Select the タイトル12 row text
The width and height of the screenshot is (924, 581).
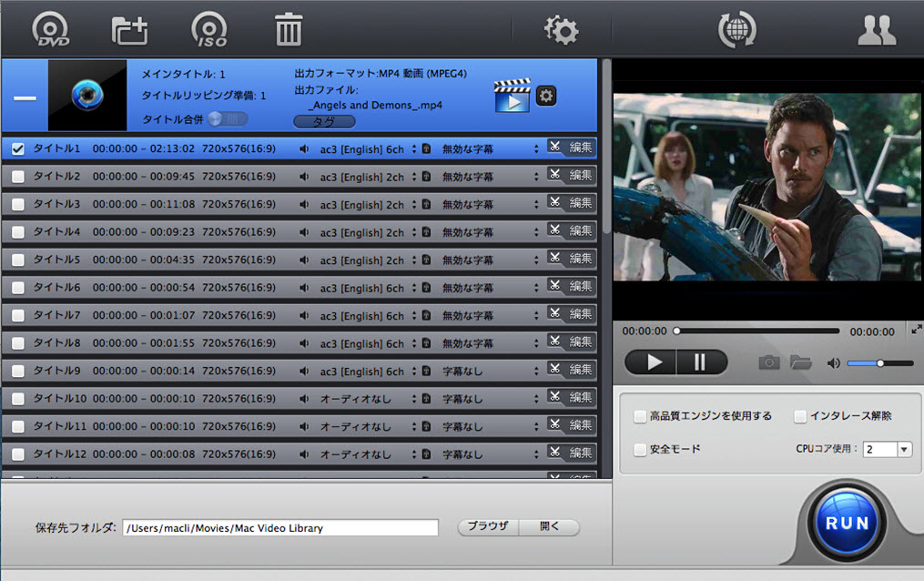pyautogui.click(x=59, y=454)
